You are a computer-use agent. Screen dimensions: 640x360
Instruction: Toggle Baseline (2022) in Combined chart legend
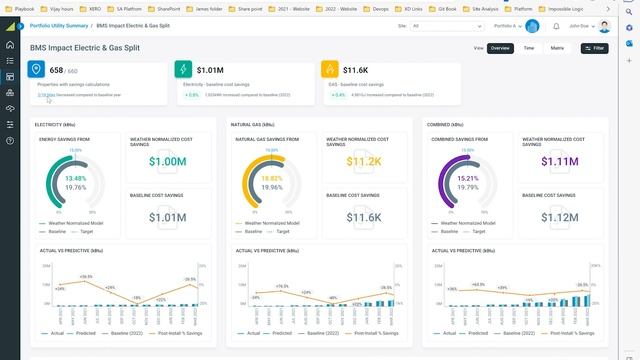pos(514,333)
